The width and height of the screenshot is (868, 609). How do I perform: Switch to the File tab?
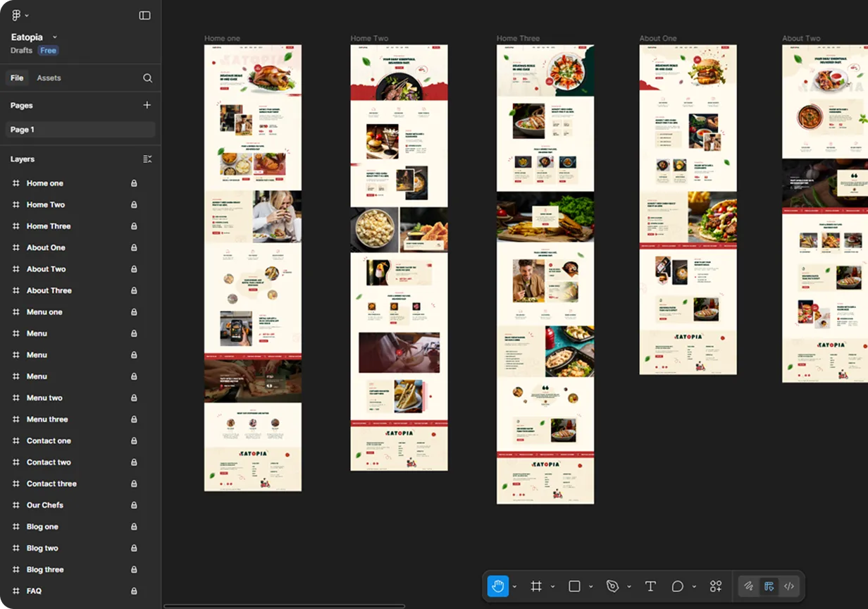(17, 78)
